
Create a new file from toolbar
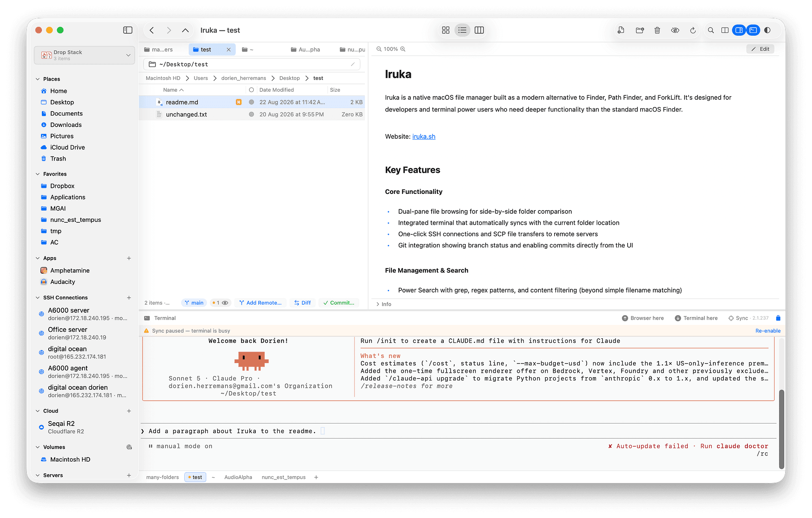point(621,30)
